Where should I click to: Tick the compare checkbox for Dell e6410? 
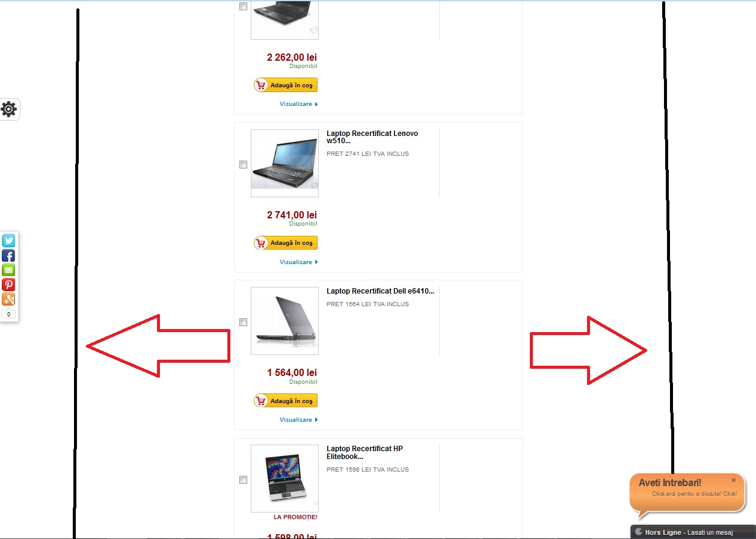[243, 322]
